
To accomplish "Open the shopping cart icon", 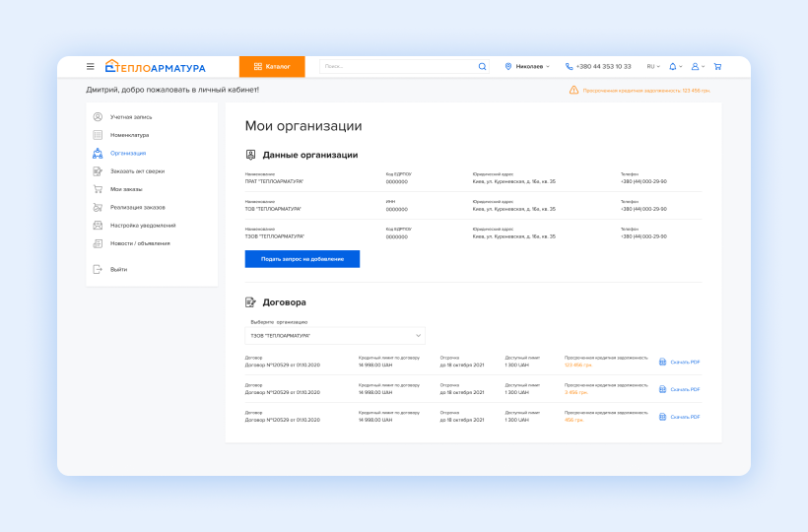I will tap(717, 67).
